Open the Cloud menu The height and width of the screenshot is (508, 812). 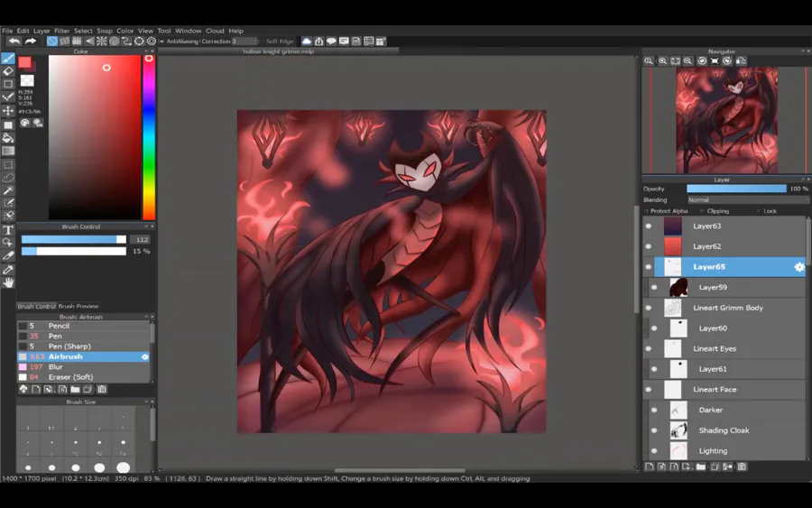215,31
